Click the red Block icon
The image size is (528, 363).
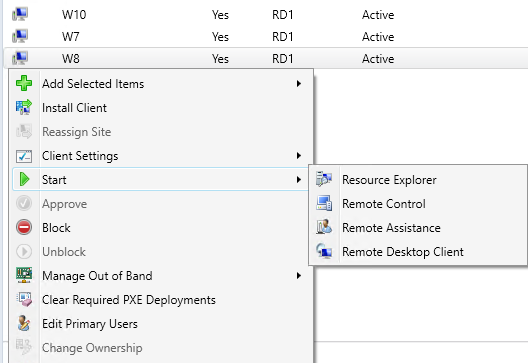(24, 228)
